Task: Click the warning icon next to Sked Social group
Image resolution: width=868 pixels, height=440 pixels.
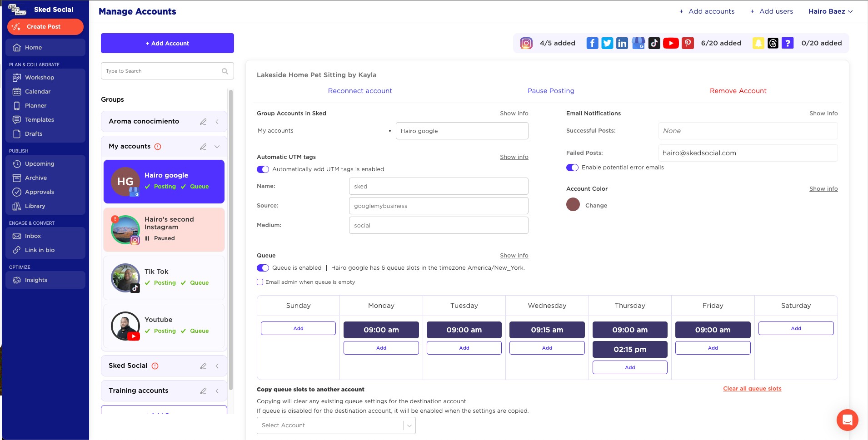Action: 155,366
